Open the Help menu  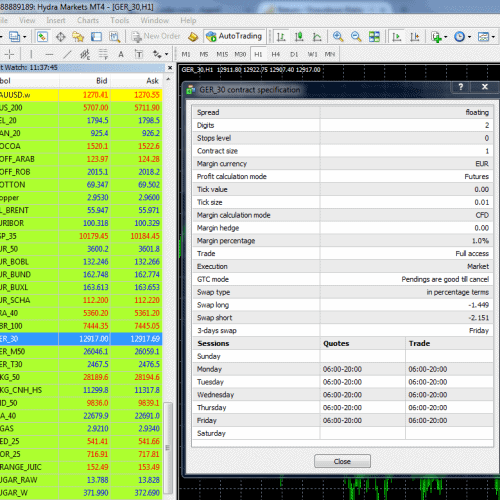click(188, 21)
